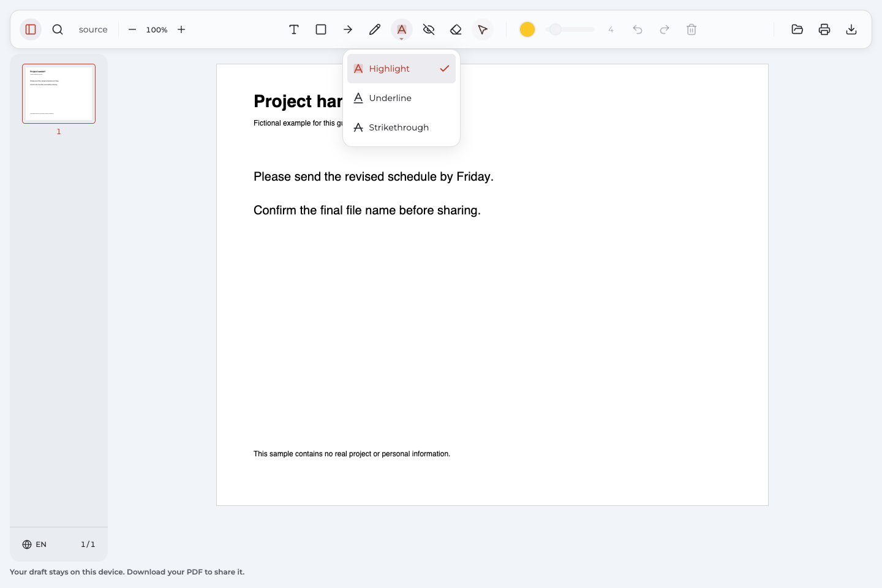Choose Strikethrough from the menu

tap(401, 127)
